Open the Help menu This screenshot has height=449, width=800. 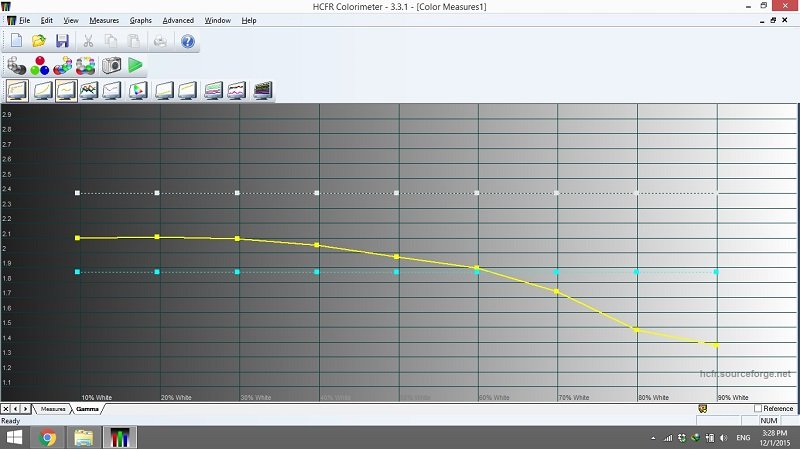coord(249,20)
